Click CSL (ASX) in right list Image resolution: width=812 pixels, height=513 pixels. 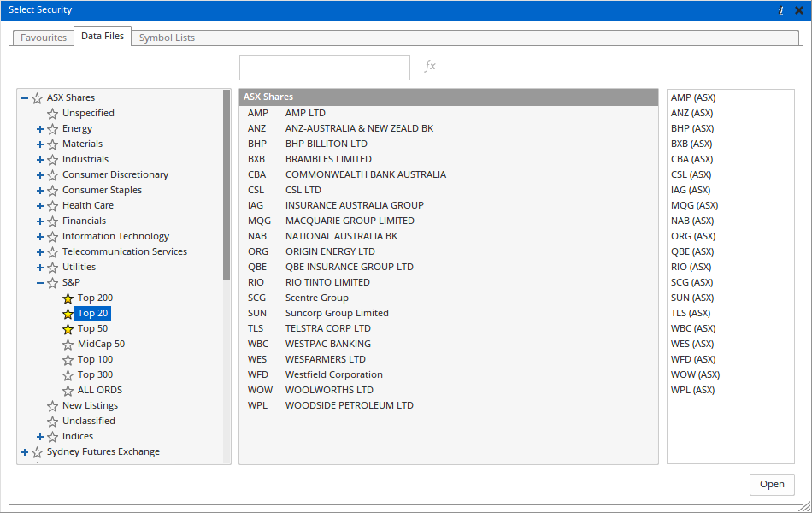pyautogui.click(x=691, y=174)
